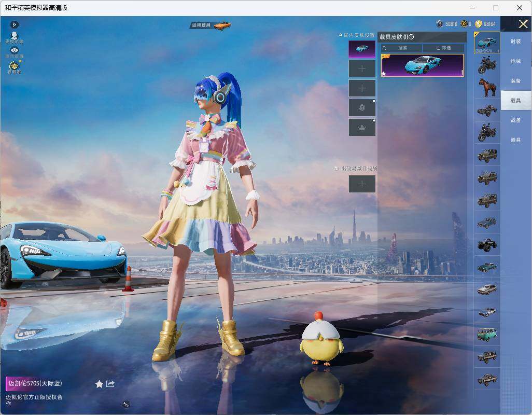532x415 pixels.
Task: Share the McLaren 570S skin
Action: (110, 384)
